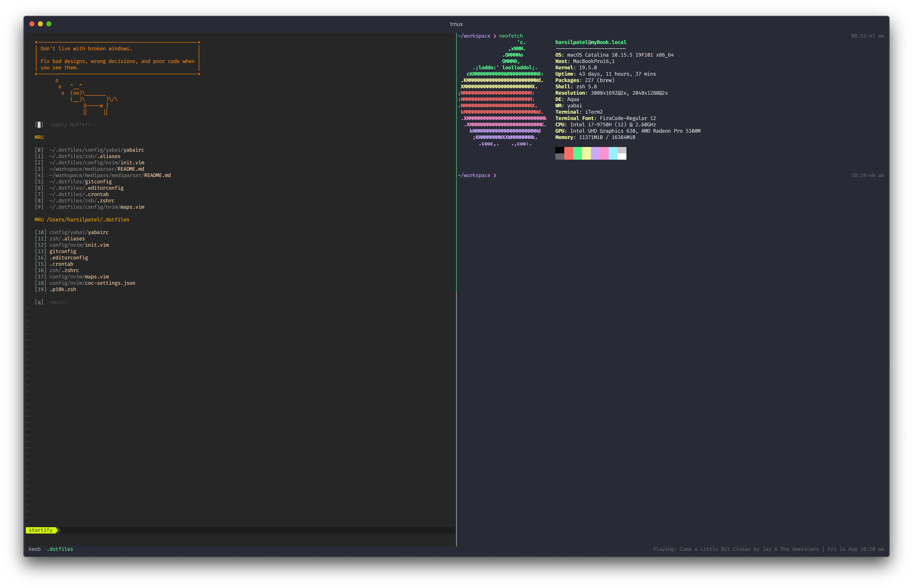
Task: Click the harsilpatel@myBook.local hostname
Action: coord(591,42)
